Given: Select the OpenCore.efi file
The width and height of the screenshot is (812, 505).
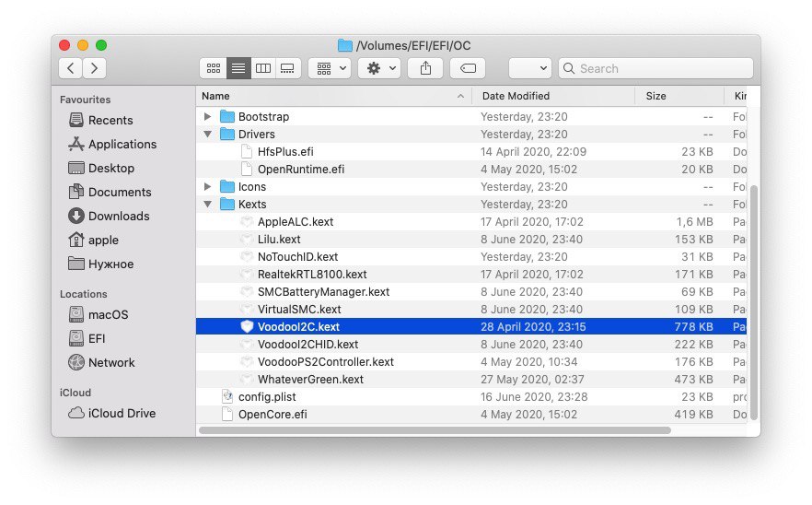Looking at the screenshot, I should pyautogui.click(x=471, y=415).
